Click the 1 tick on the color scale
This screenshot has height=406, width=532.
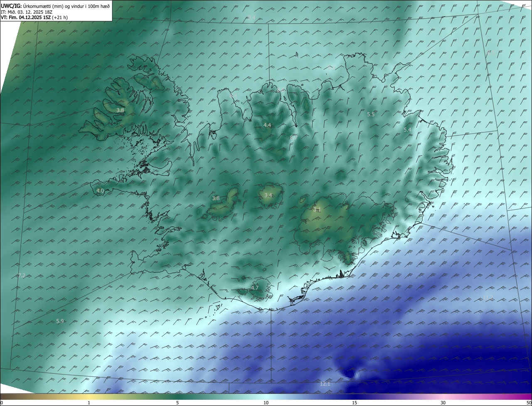coord(89,403)
